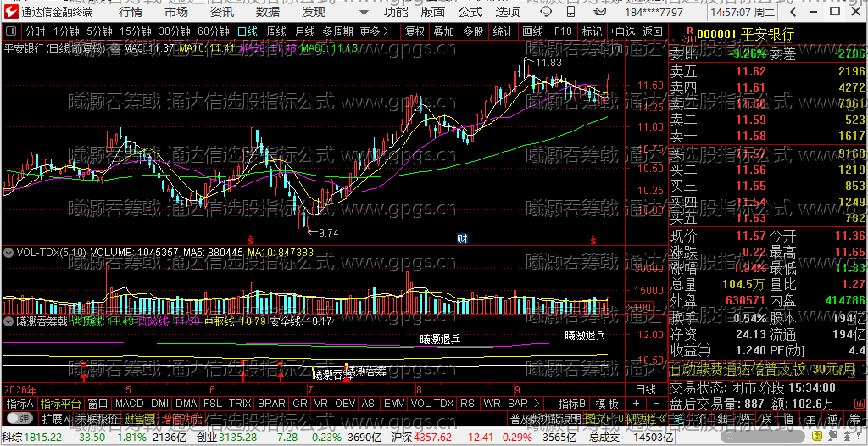Open the 行情 menu
The image size is (868, 446).
pyautogui.click(x=130, y=12)
